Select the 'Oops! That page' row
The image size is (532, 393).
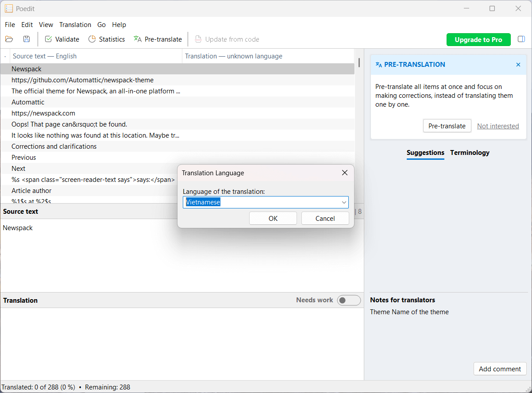[x=177, y=124]
